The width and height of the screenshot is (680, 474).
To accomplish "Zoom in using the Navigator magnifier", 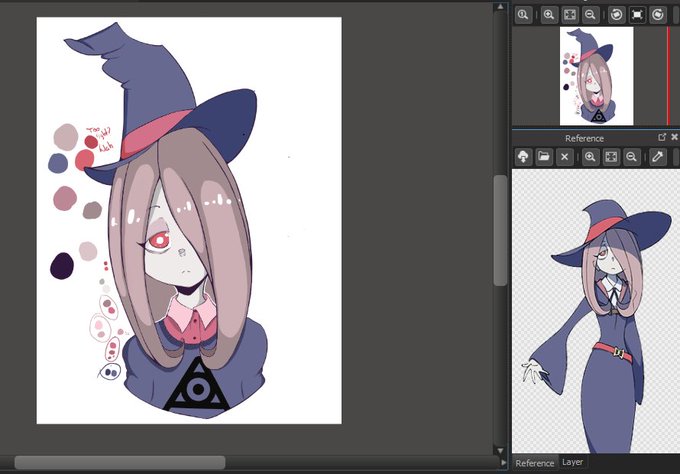I will 549,15.
